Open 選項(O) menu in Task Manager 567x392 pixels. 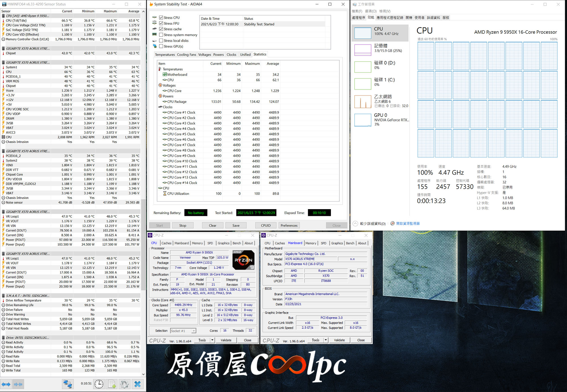click(x=371, y=11)
